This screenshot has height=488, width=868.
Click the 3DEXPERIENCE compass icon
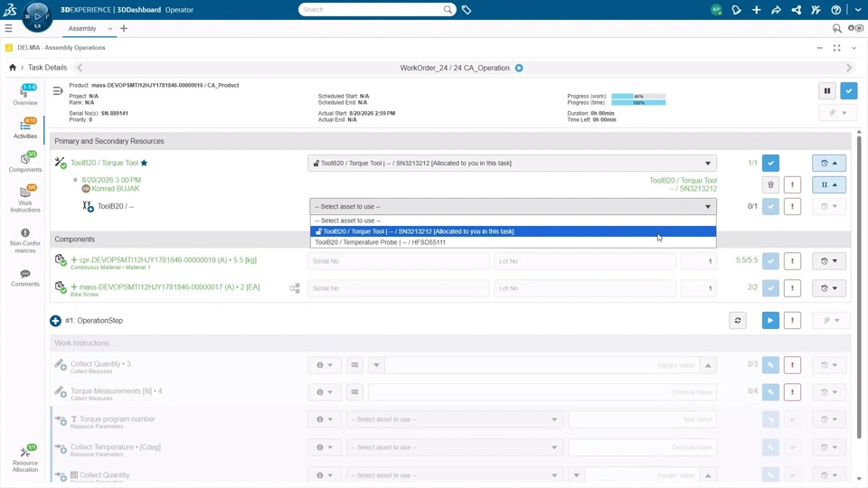coord(37,16)
